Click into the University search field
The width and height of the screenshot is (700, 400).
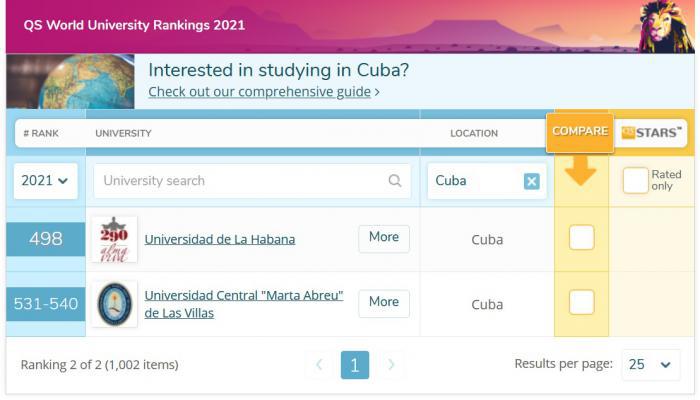(x=240, y=181)
